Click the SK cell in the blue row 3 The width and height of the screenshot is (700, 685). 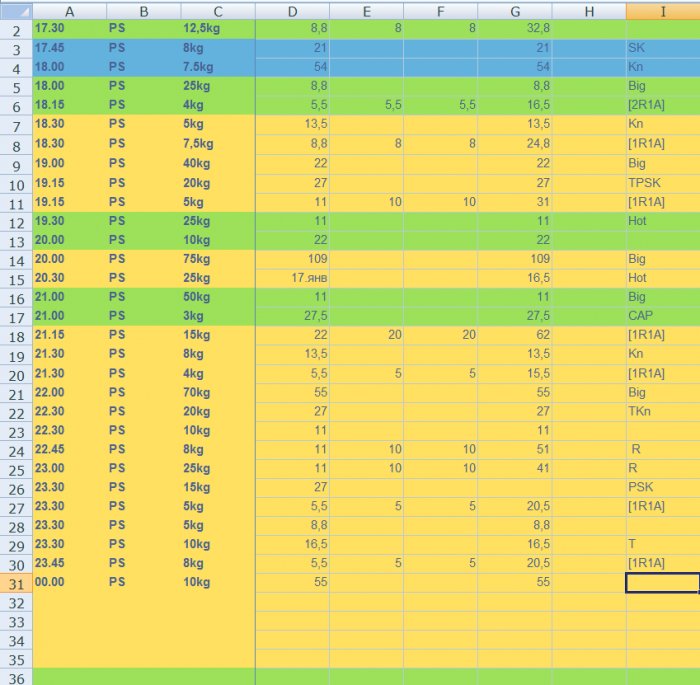663,48
